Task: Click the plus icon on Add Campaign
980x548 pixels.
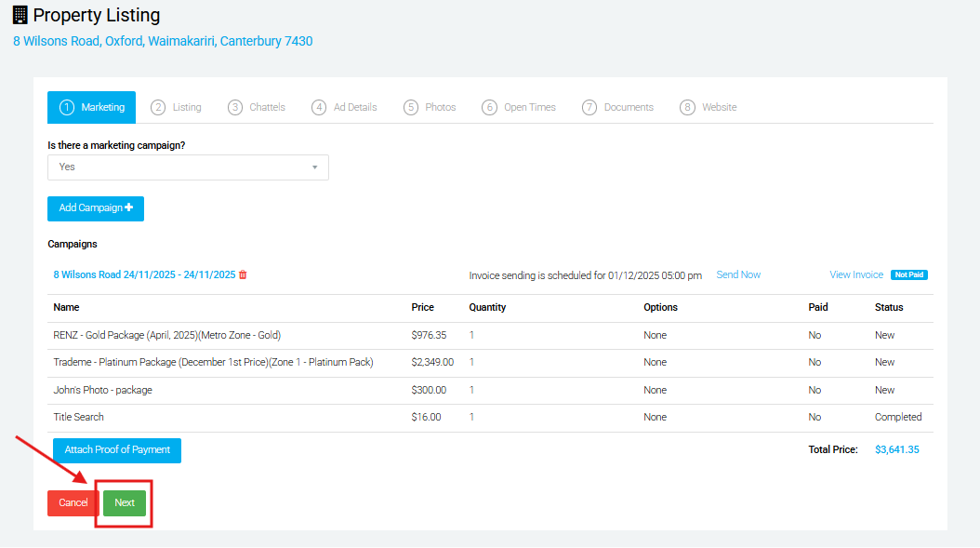Action: pyautogui.click(x=128, y=207)
